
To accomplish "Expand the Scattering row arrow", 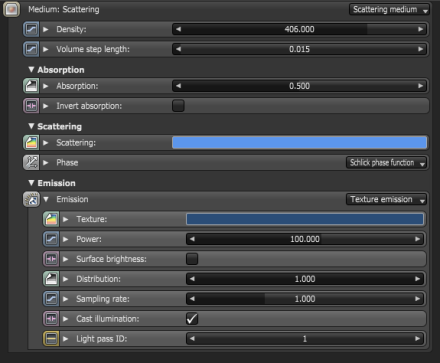I will pos(46,143).
